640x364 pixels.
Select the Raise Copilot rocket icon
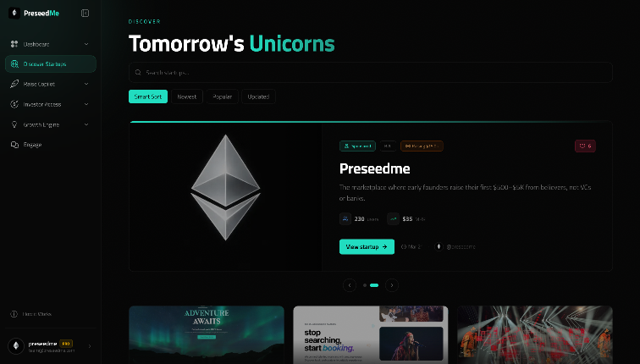coord(14,84)
